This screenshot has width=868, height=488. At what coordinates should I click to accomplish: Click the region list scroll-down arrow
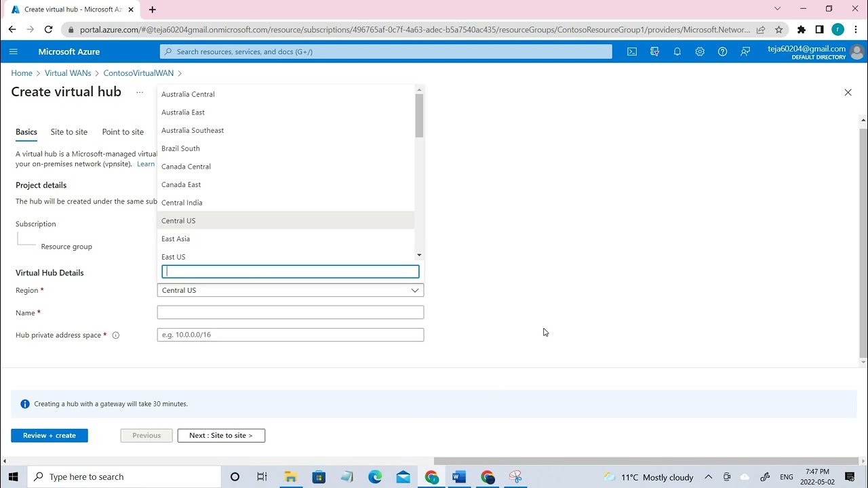pos(419,255)
